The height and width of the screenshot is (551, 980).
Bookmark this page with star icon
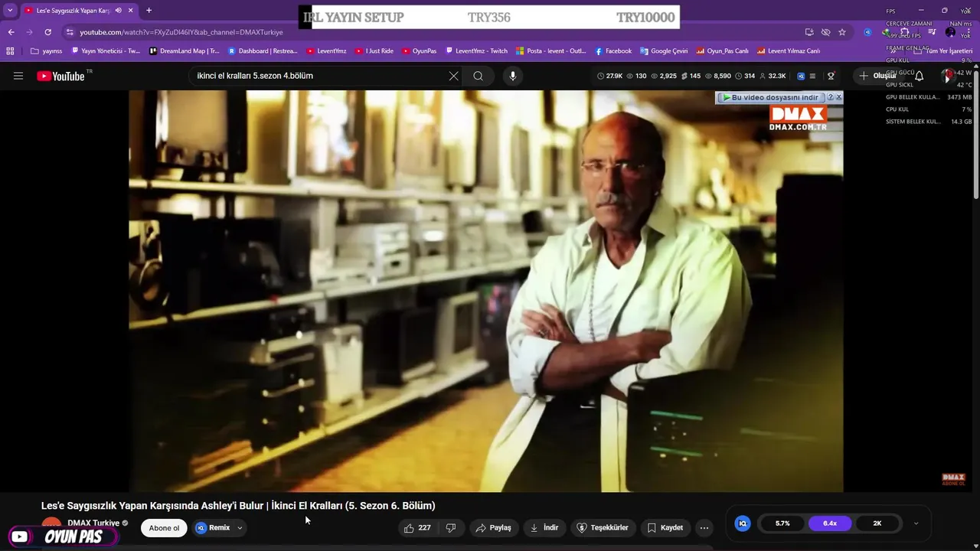point(842,32)
